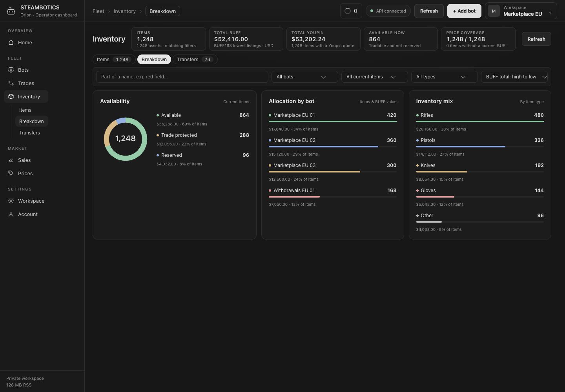Click the Breakdown breadcrumb chip
565x392 pixels.
162,11
